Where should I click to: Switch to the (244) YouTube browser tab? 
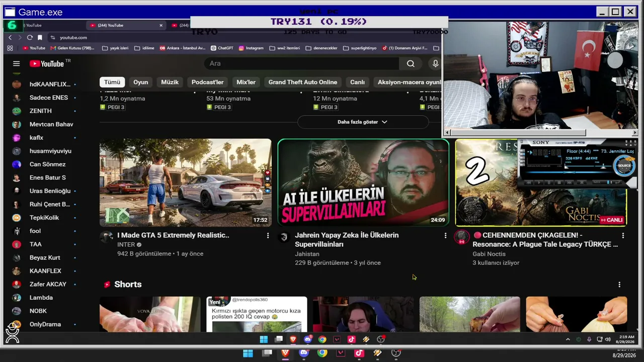point(126,25)
